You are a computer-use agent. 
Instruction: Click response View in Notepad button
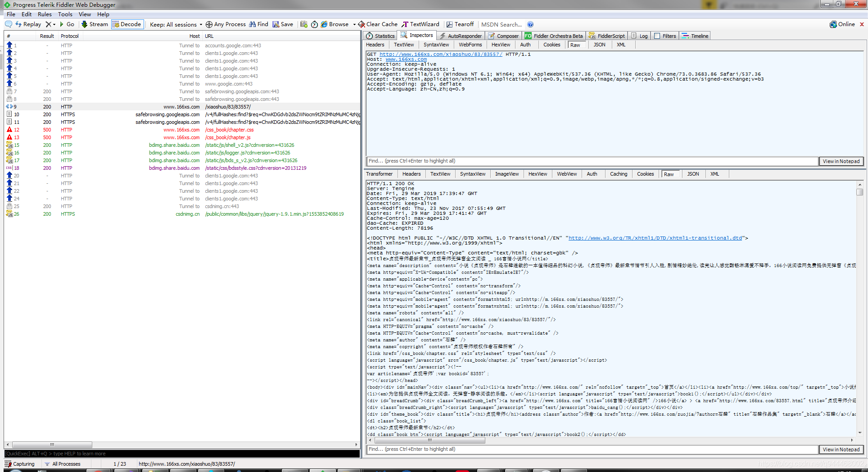point(841,449)
